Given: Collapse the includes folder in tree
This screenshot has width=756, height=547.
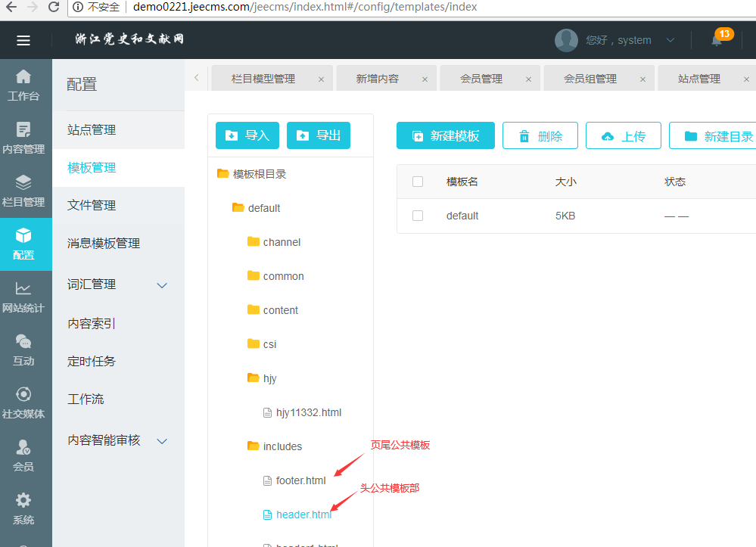Looking at the screenshot, I should point(254,446).
